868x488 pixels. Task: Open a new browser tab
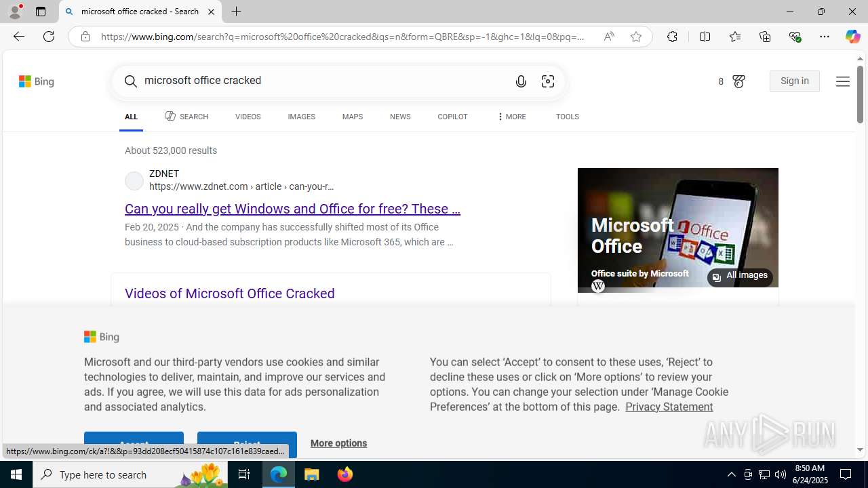coord(236,12)
